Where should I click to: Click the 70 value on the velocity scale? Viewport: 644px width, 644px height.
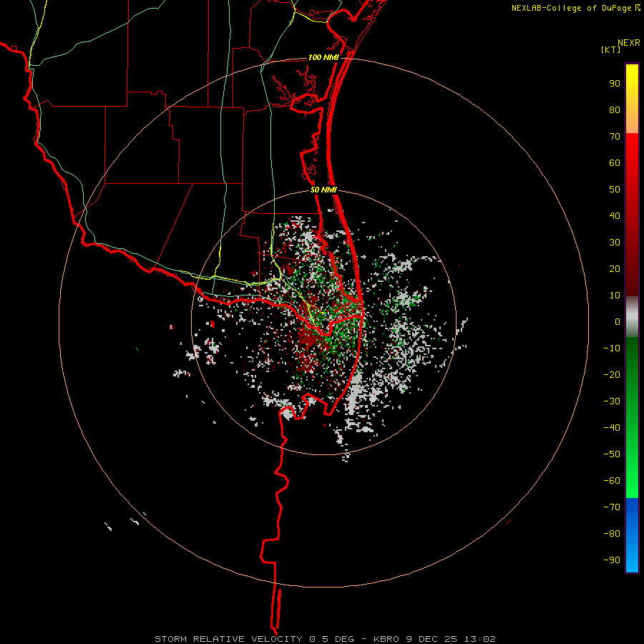(615, 137)
